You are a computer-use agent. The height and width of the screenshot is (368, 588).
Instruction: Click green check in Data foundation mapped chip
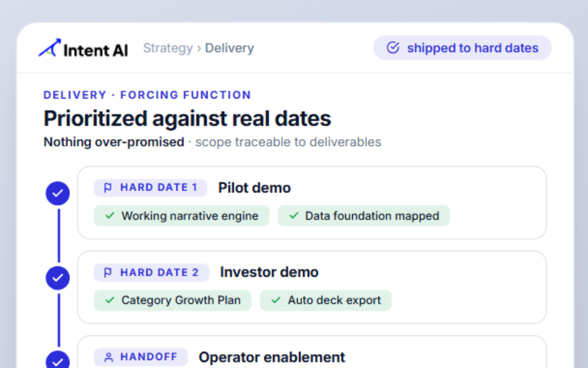294,216
